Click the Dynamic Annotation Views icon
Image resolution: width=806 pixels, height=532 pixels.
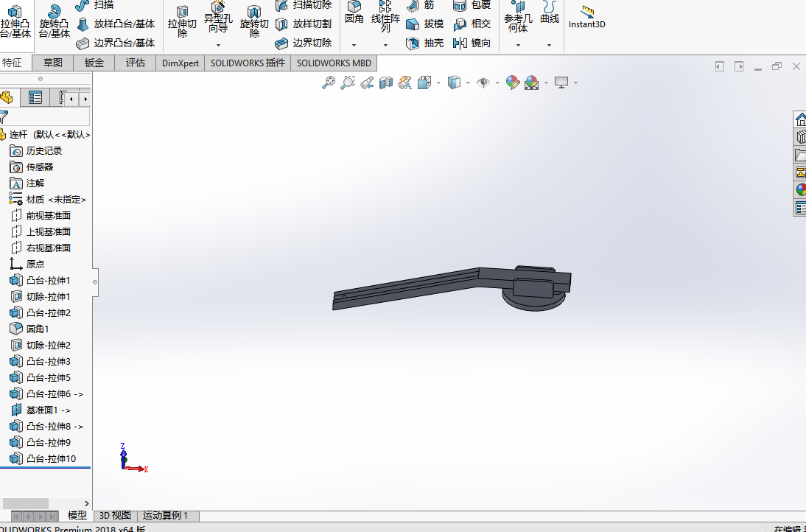pos(404,83)
